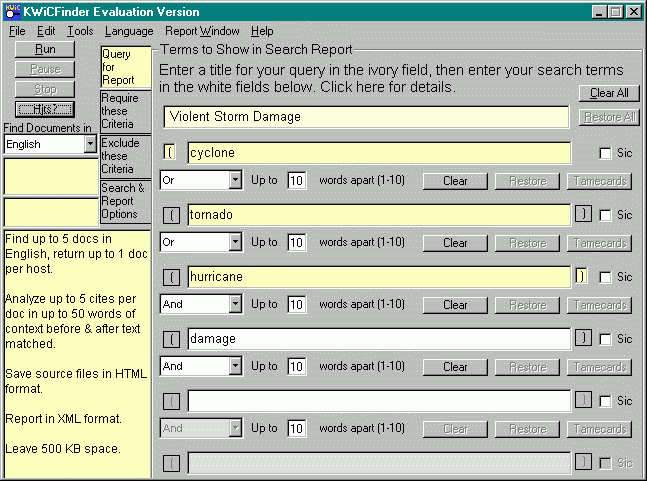Click the hurricane search term field
647x481 pixels.
[x=379, y=277]
